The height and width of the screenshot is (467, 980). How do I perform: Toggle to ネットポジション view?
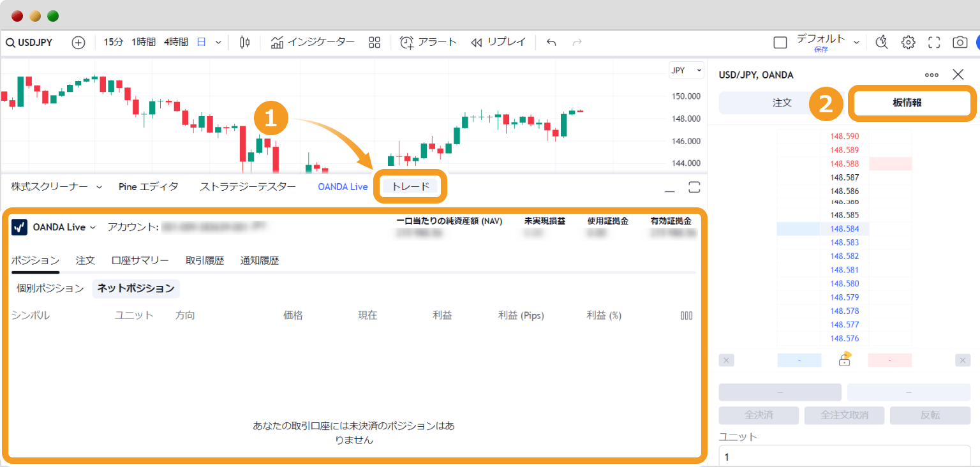[x=136, y=288]
